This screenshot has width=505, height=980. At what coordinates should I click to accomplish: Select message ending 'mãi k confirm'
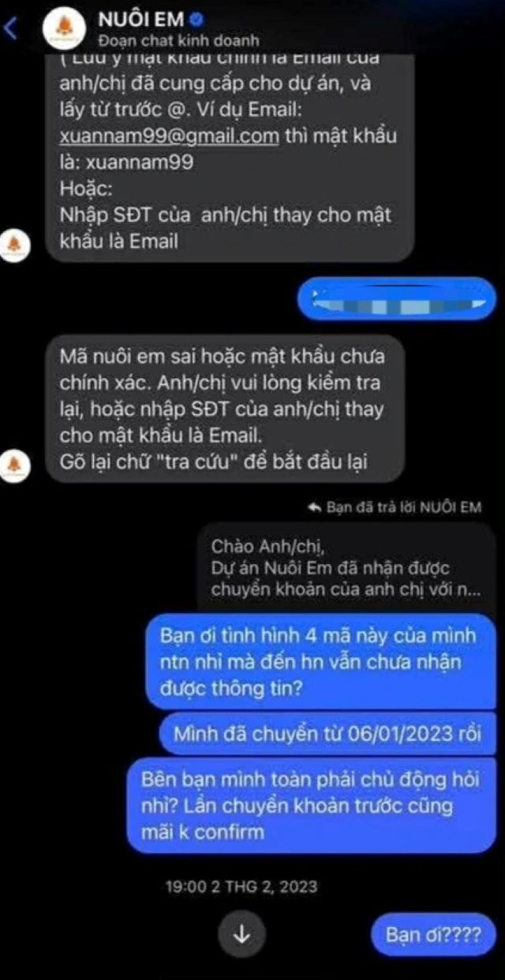[x=311, y=805]
